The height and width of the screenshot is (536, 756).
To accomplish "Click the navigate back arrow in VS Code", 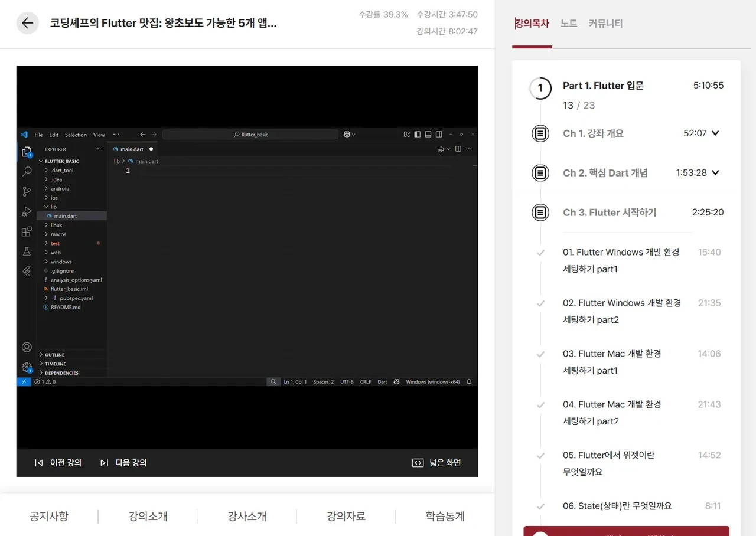I will [x=142, y=135].
